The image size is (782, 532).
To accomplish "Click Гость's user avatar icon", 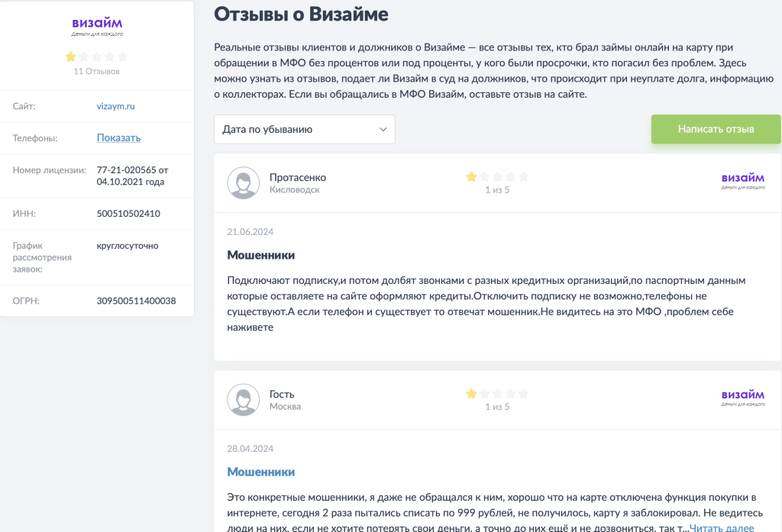I will click(244, 400).
